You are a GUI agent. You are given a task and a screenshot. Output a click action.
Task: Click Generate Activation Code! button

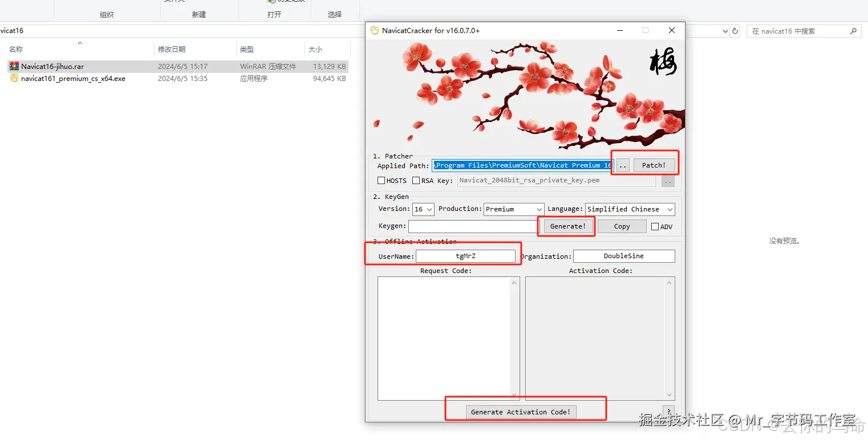[x=521, y=412]
